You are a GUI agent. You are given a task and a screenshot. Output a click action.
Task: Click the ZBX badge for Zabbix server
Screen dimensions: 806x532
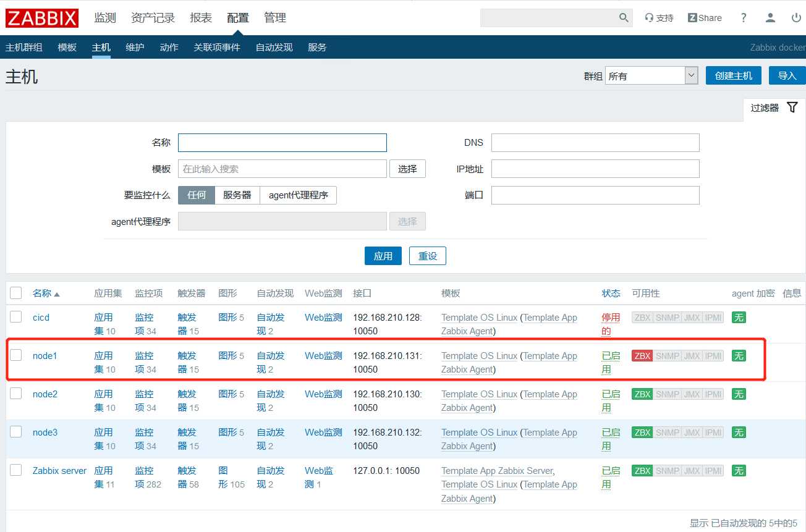coord(642,471)
